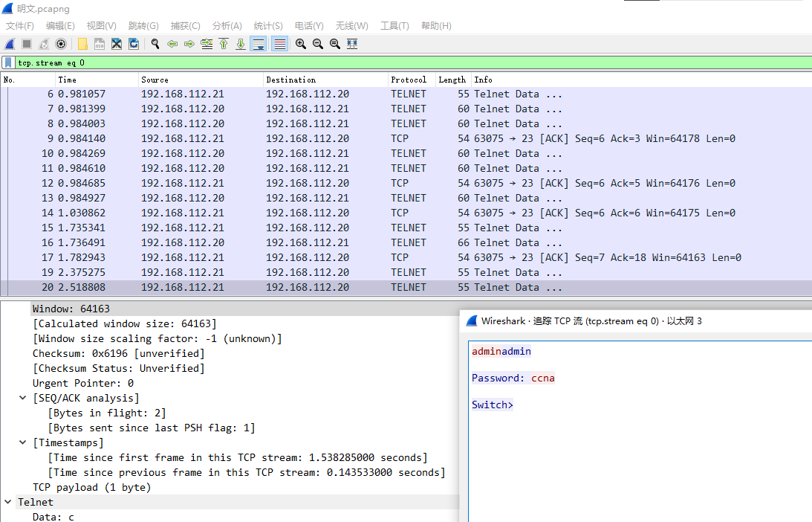
Task: Open the 统计(S) menu
Action: [268, 25]
